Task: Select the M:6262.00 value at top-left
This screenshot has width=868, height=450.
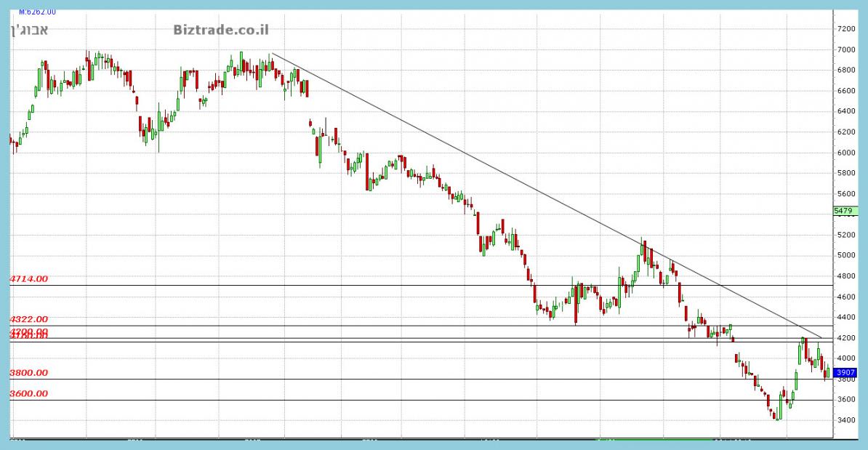Action: [37, 12]
